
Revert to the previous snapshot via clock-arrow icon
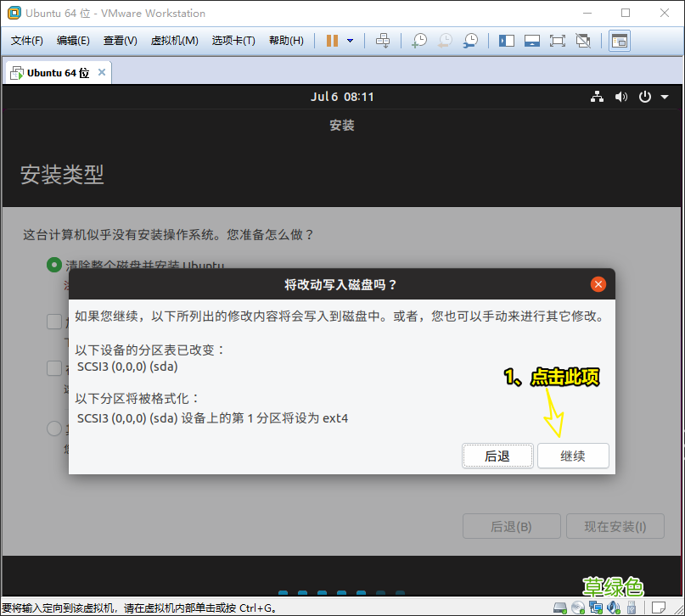point(445,41)
